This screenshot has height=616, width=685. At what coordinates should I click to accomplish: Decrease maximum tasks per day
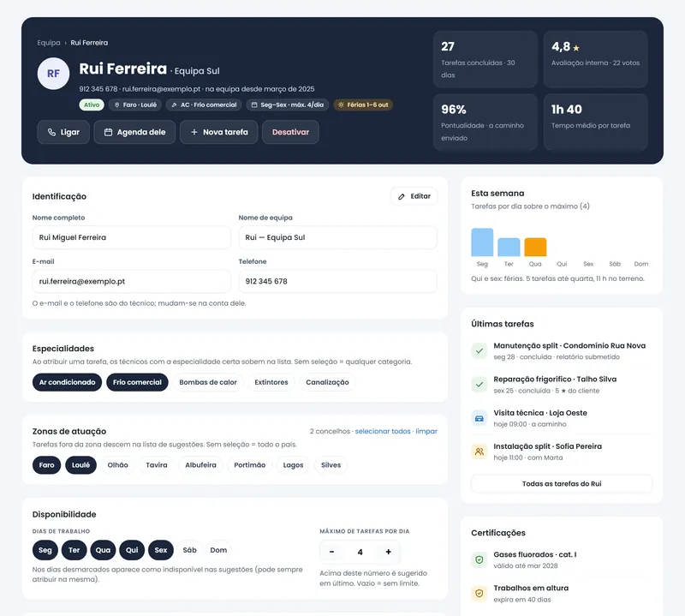click(331, 552)
